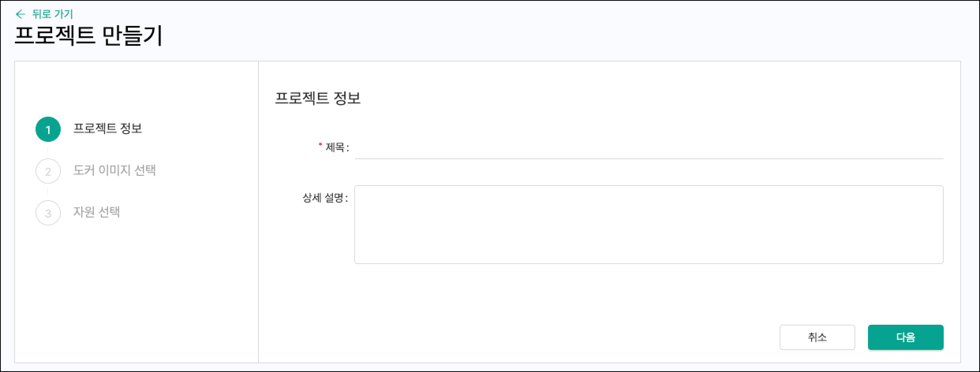The height and width of the screenshot is (372, 980).
Task: Focus the 제목 input field
Action: [649, 148]
